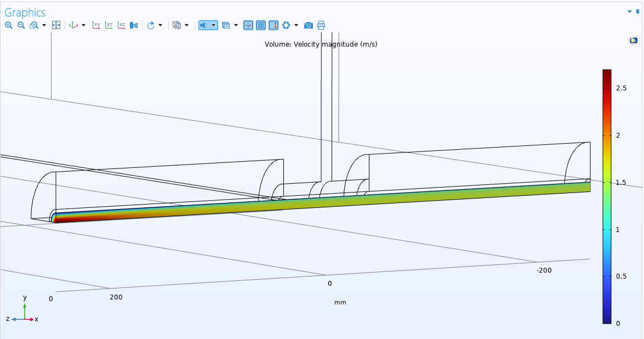644x339 pixels.
Task: Click the velocity color legend bar
Action: click(607, 196)
